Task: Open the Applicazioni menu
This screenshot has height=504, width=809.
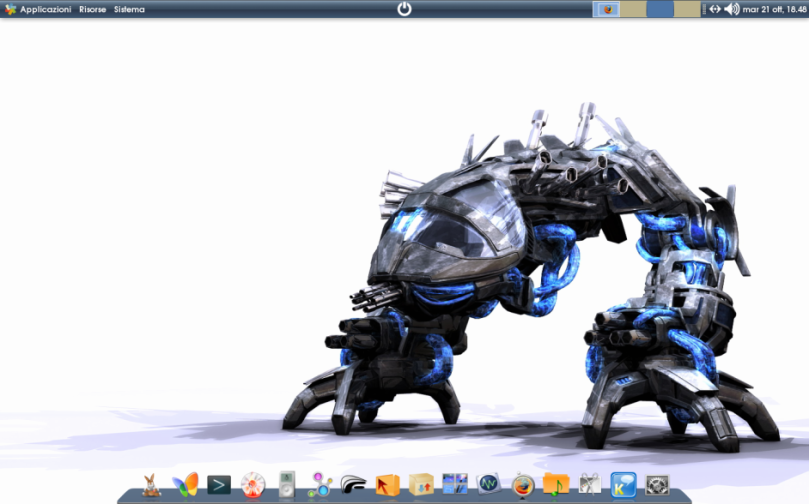Action: click(45, 9)
